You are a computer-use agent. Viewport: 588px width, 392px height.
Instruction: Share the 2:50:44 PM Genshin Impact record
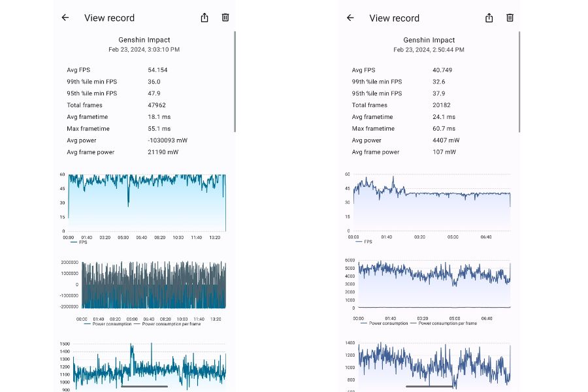click(489, 18)
